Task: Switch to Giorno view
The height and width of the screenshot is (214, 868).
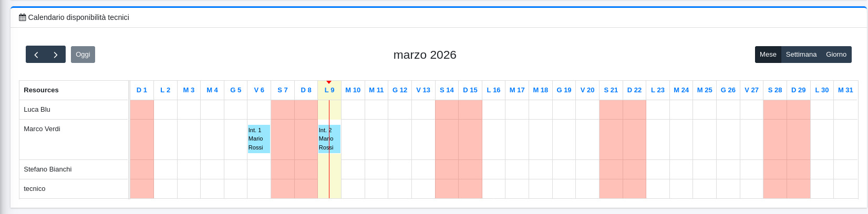Action: click(836, 55)
